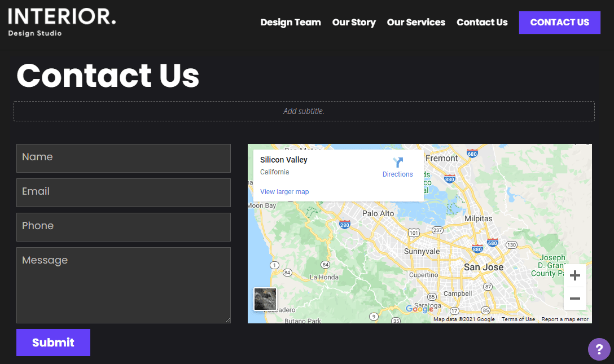The width and height of the screenshot is (614, 364).
Task: Open View larger map link
Action: pyautogui.click(x=284, y=192)
